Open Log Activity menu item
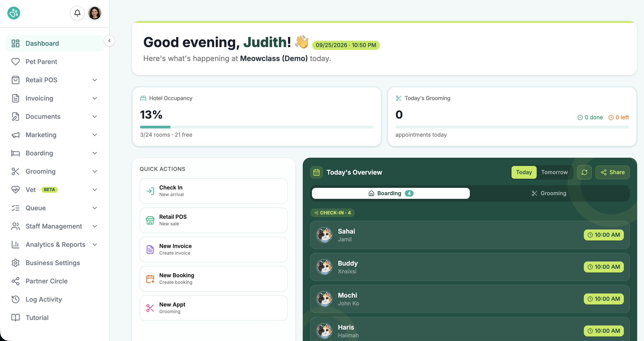This screenshot has height=341, width=644. (x=55, y=299)
